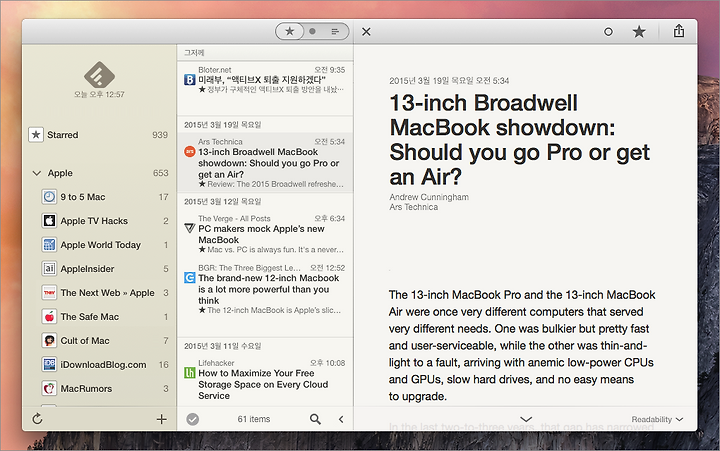The height and width of the screenshot is (451, 720).
Task: Click the 9 to 5 Mac clock icon
Action: click(x=49, y=197)
